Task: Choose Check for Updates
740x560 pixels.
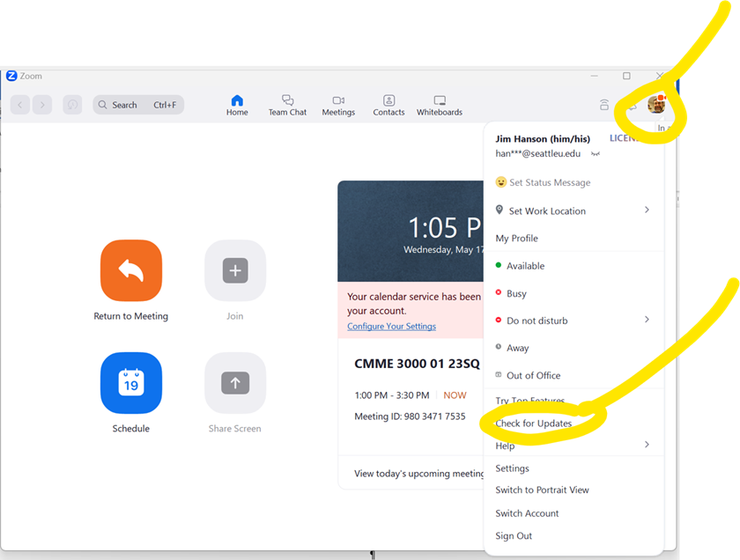Action: pos(533,424)
